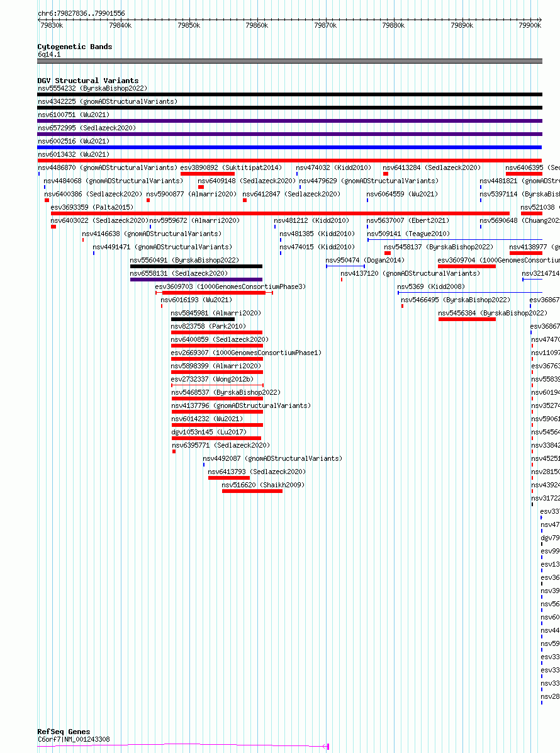Click nsv474032 (Kidd2010) label
This screenshot has height=753, width=560.
click(x=333, y=167)
